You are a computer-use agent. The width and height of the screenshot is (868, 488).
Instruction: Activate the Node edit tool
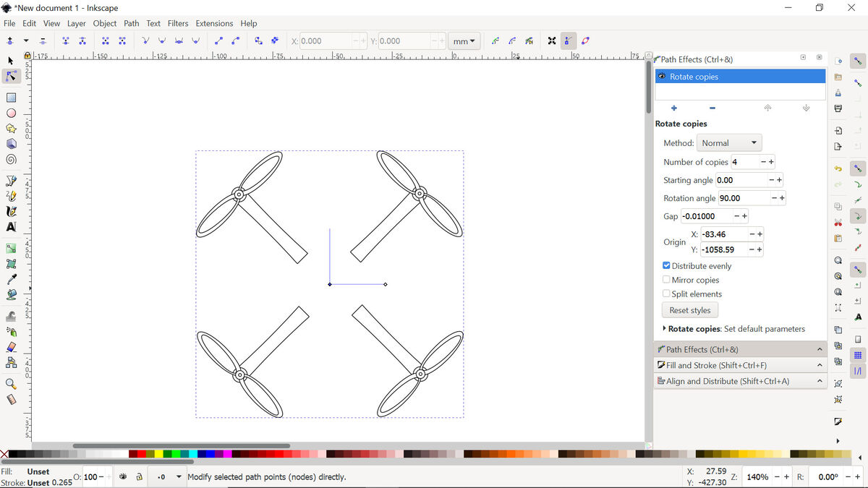11,77
